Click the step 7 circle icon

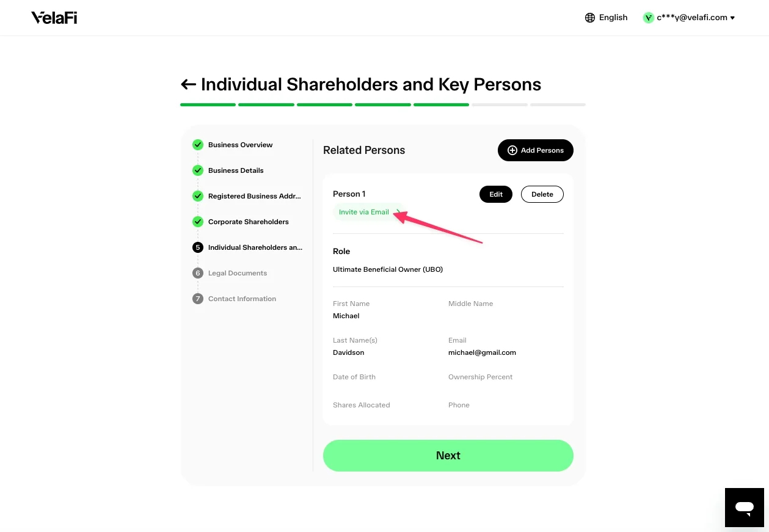(197, 299)
